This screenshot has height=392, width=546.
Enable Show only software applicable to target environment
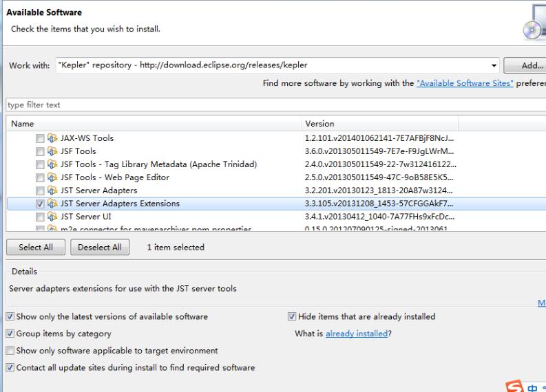point(10,350)
